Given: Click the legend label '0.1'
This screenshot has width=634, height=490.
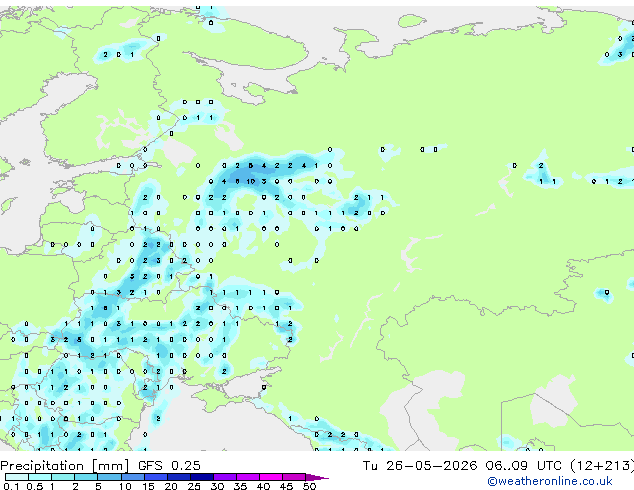Looking at the screenshot, I should click(x=11, y=486).
